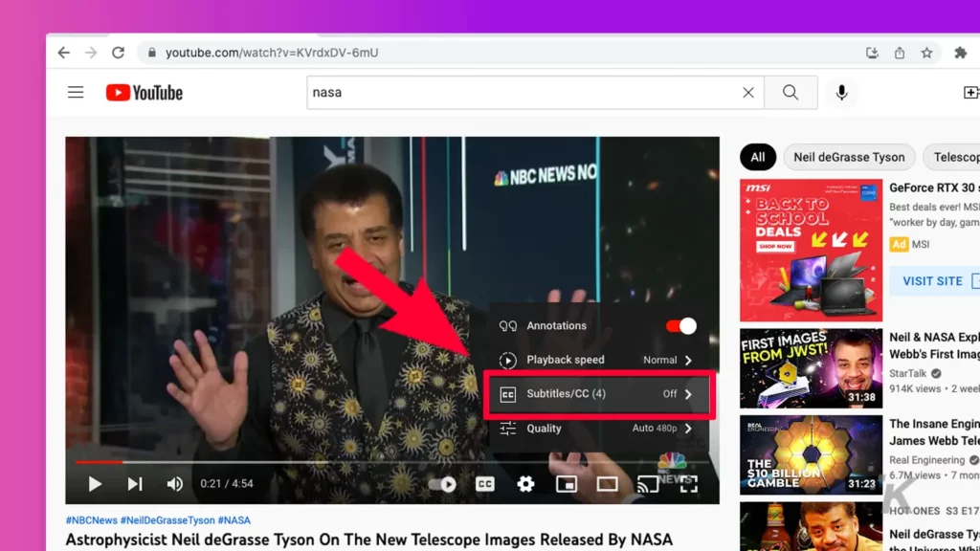Open The $10 Billion Gamble thumbnail
The width and height of the screenshot is (980, 551).
pos(812,454)
